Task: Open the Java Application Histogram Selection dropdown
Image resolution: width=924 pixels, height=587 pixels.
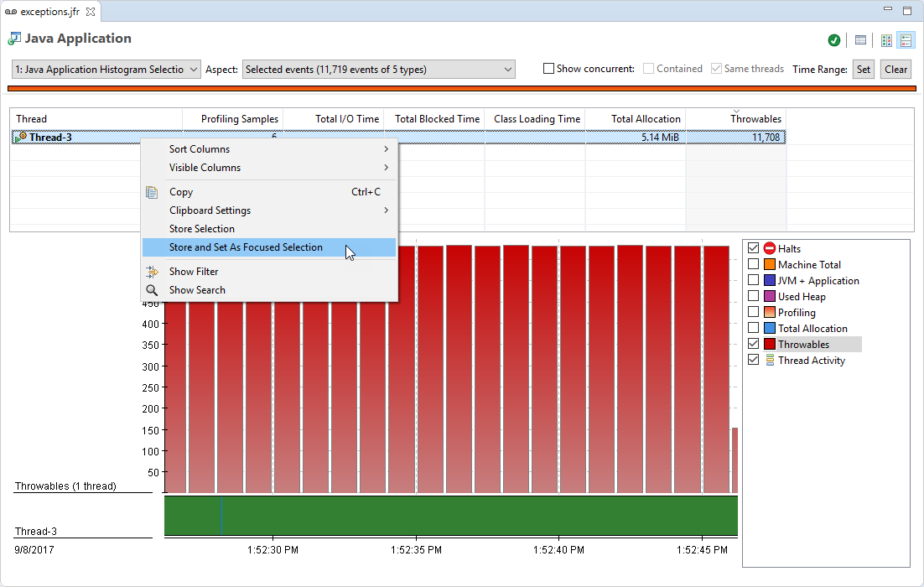Action: (106, 70)
